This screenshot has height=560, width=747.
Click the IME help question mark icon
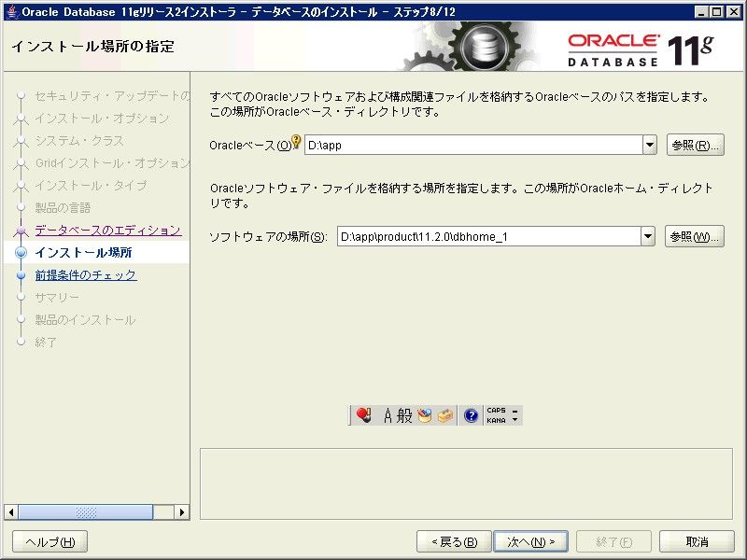471,415
